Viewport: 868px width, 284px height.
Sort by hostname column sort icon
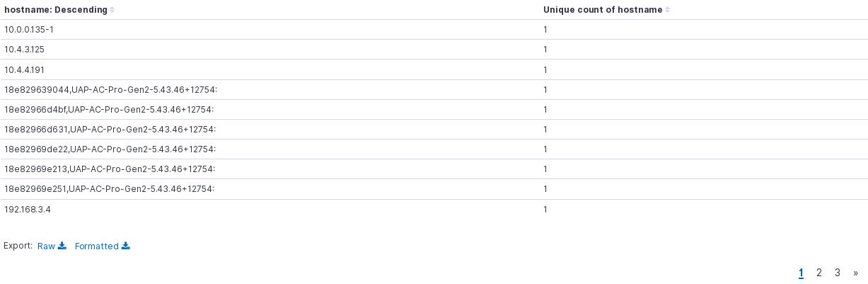click(112, 10)
